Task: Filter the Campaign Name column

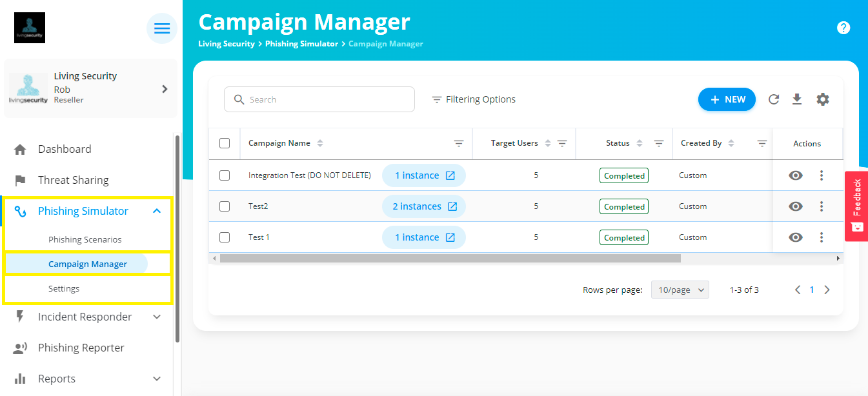Action: 459,143
